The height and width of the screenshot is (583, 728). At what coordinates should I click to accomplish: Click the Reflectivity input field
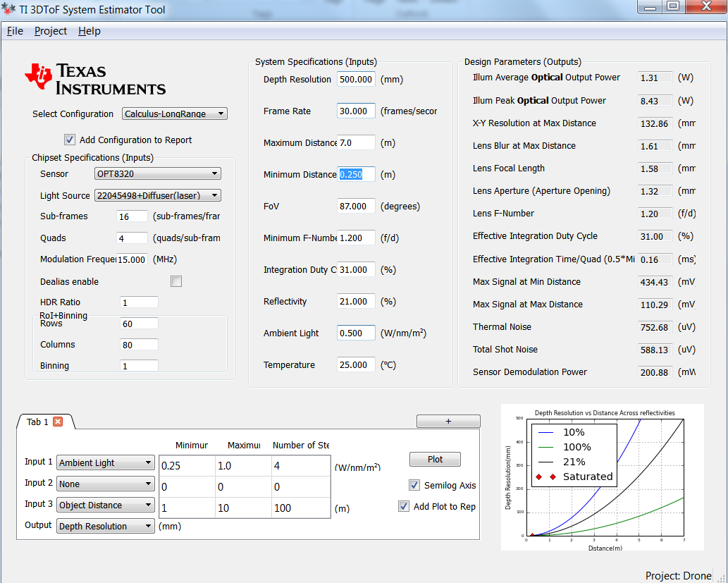[356, 302]
